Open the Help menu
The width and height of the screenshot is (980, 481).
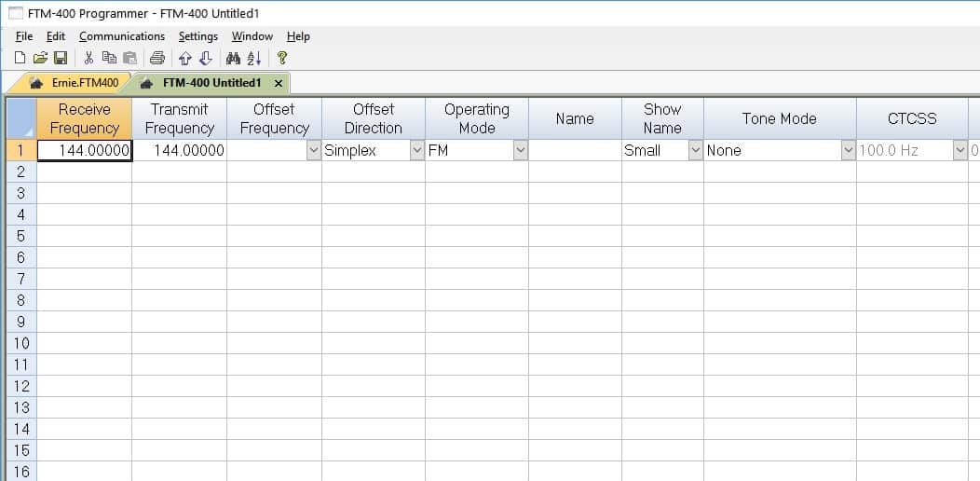(298, 36)
